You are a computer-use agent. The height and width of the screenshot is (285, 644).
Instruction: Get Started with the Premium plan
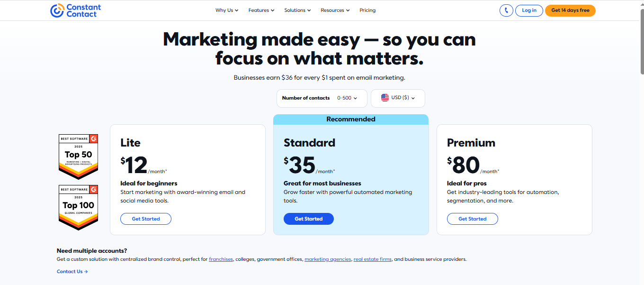point(473,219)
